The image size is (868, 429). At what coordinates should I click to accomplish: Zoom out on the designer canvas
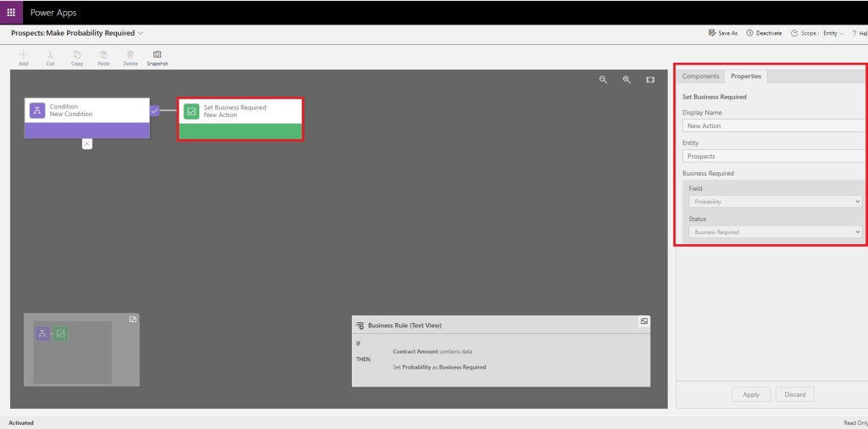click(604, 80)
